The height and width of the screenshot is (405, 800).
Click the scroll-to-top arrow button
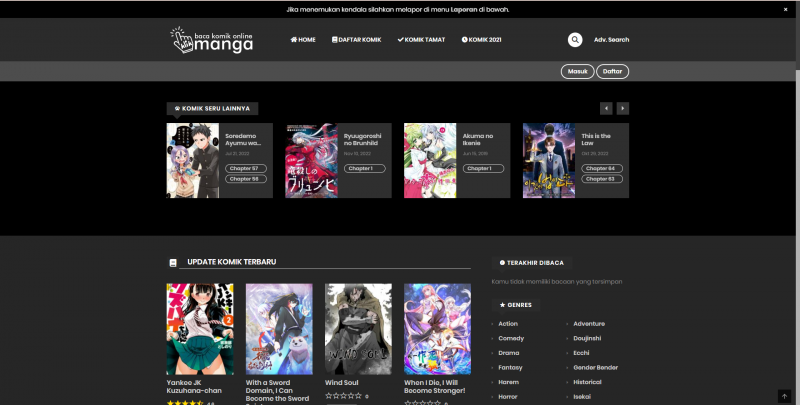click(784, 396)
